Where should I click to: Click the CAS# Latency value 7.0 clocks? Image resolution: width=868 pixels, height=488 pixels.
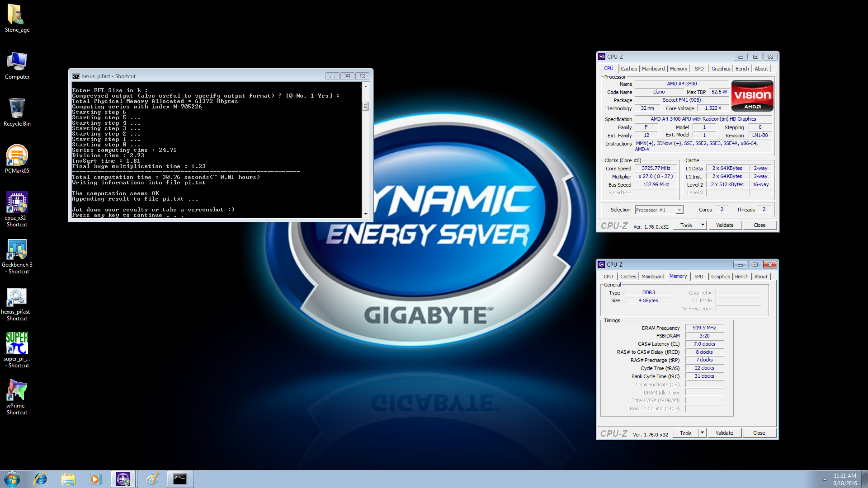click(704, 344)
